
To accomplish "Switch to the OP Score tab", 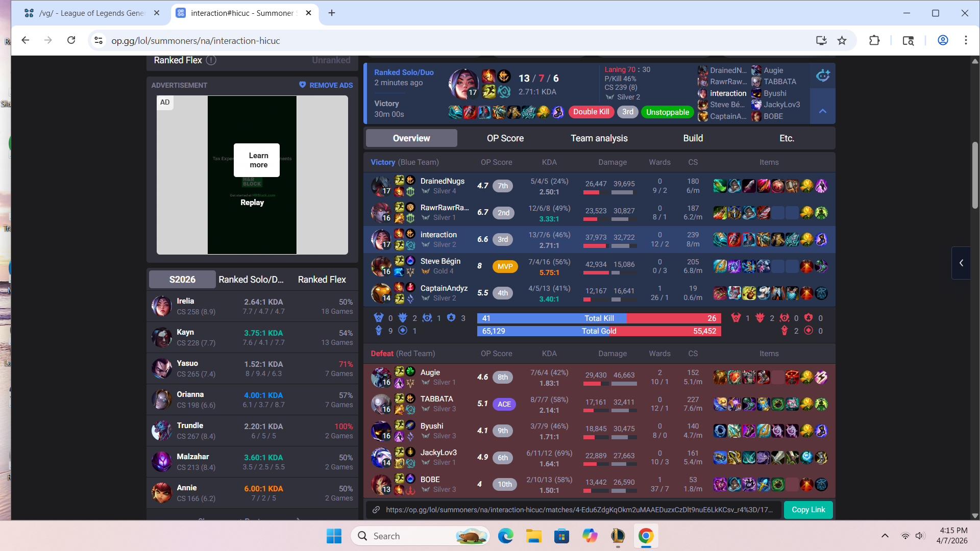I will 505,138.
